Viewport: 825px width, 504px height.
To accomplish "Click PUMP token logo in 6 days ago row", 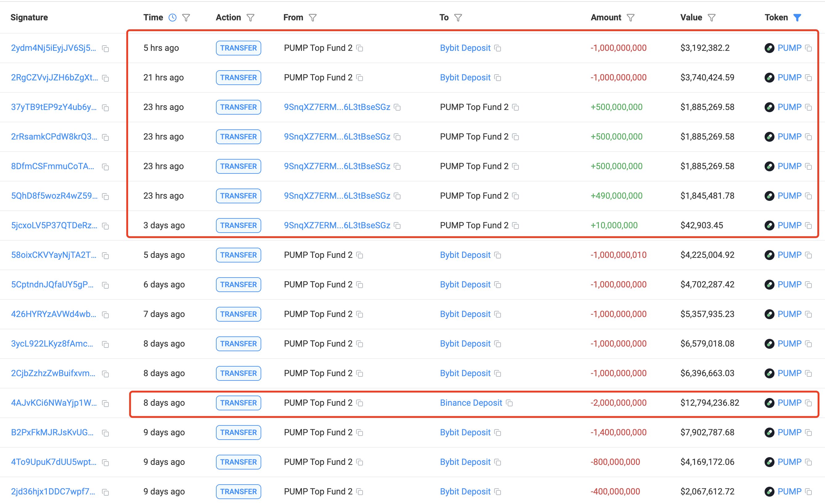I will [770, 284].
